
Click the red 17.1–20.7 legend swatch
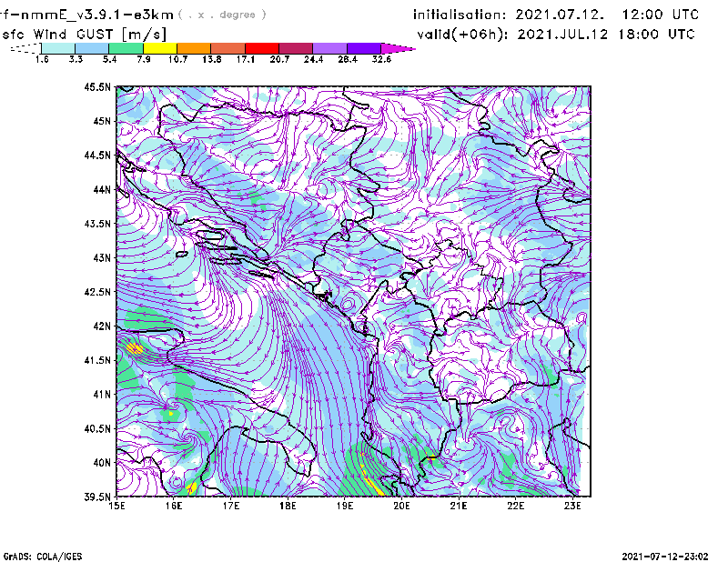(262, 48)
